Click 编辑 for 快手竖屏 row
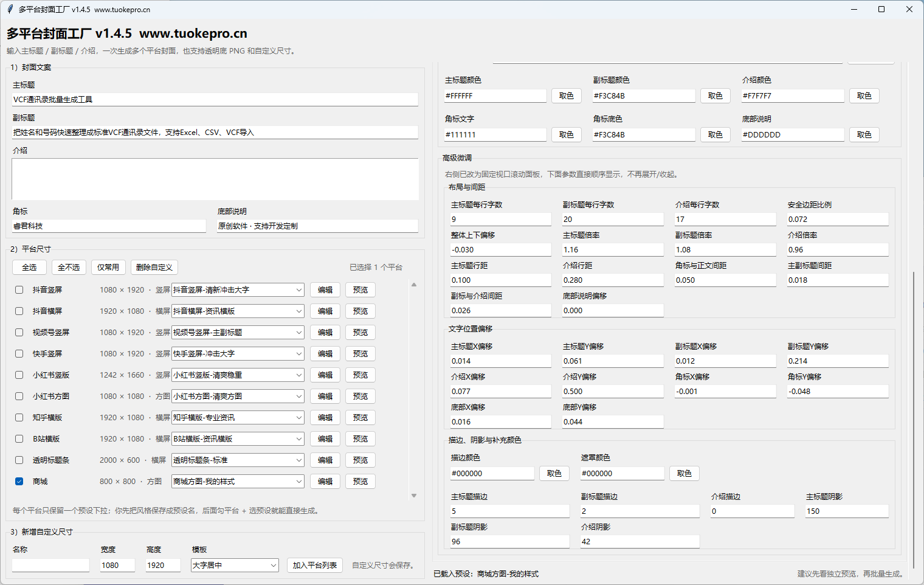The height and width of the screenshot is (585, 924). [325, 354]
